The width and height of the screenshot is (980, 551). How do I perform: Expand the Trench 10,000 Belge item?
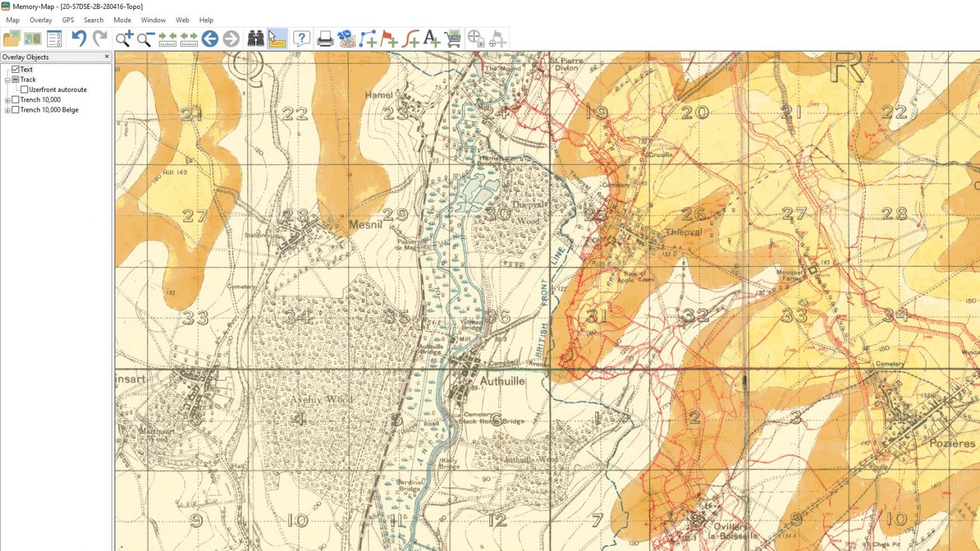8,110
